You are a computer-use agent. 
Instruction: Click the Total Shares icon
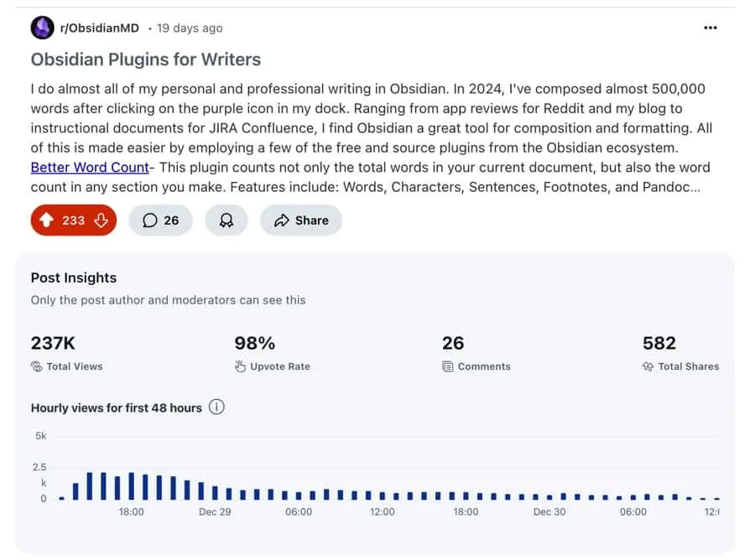point(648,366)
